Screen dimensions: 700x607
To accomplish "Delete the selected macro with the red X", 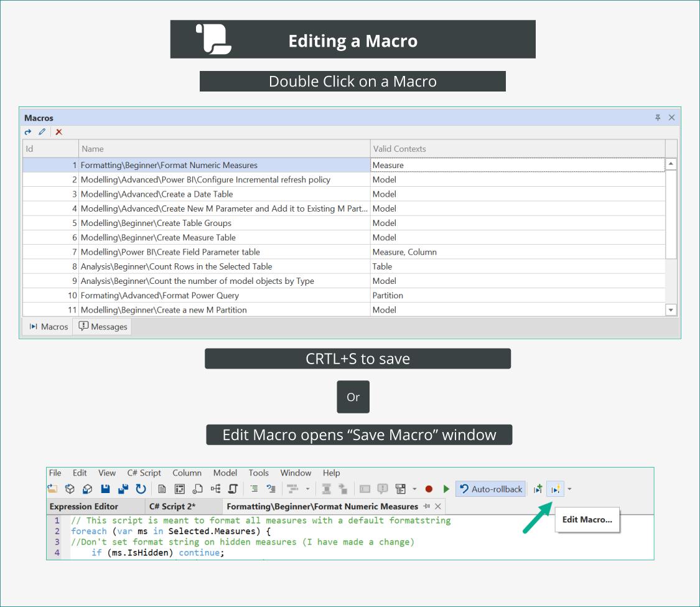I will [x=58, y=132].
